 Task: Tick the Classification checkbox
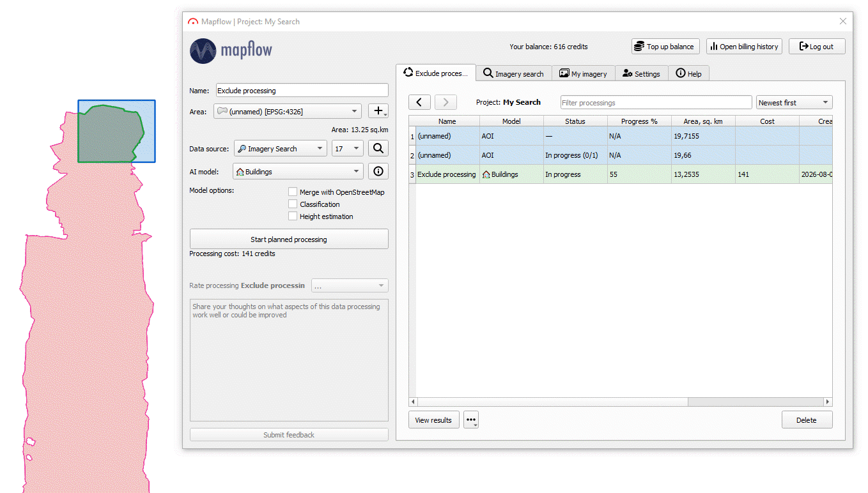coord(293,204)
